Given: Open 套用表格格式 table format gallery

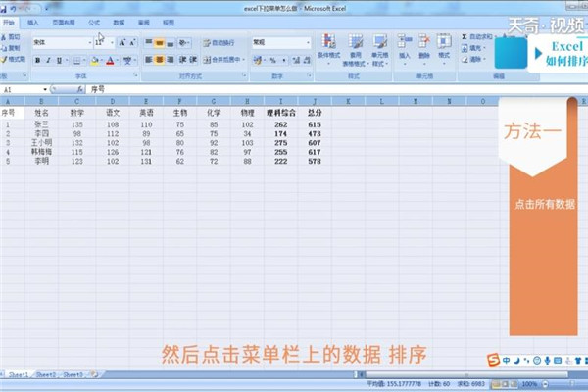Looking at the screenshot, I should pos(355,50).
